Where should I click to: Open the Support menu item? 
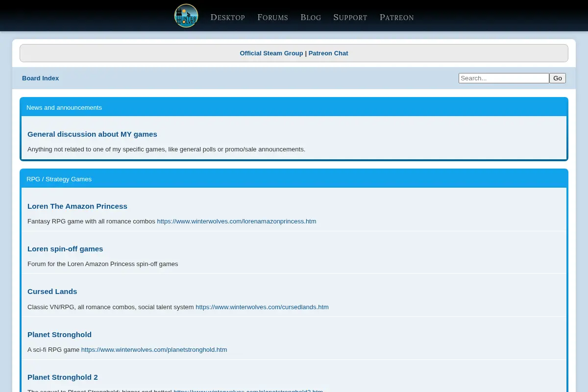point(350,17)
